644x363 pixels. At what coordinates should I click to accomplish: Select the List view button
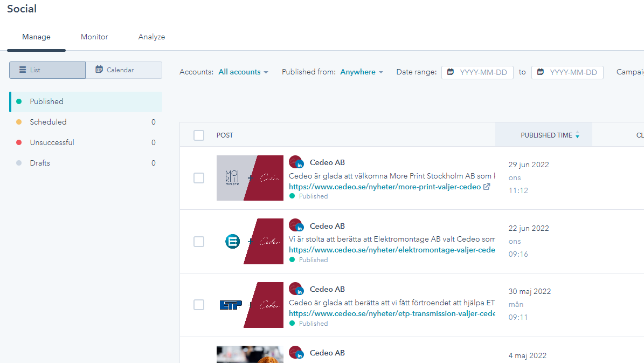click(x=47, y=70)
